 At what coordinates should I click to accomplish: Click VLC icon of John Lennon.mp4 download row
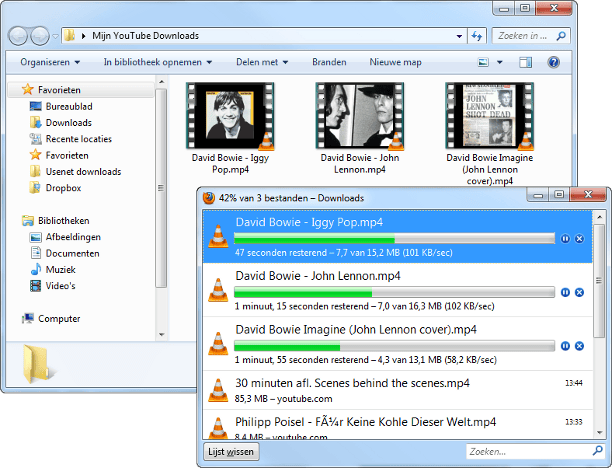pyautogui.click(x=218, y=290)
